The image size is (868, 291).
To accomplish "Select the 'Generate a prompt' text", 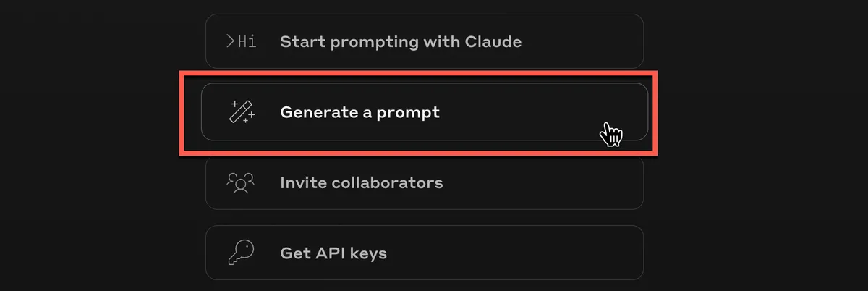I will click(359, 112).
